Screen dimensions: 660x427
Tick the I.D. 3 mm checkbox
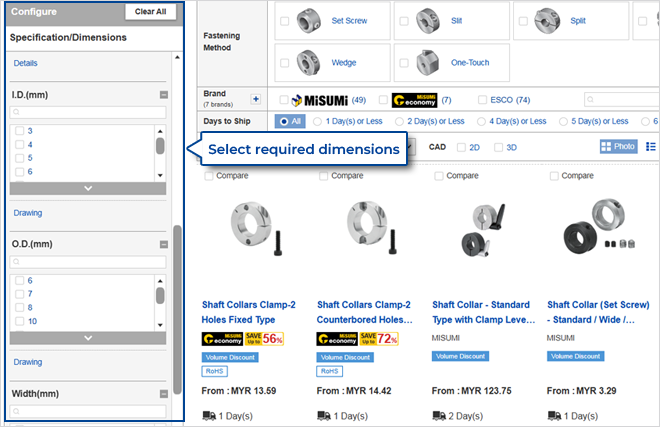[19, 131]
